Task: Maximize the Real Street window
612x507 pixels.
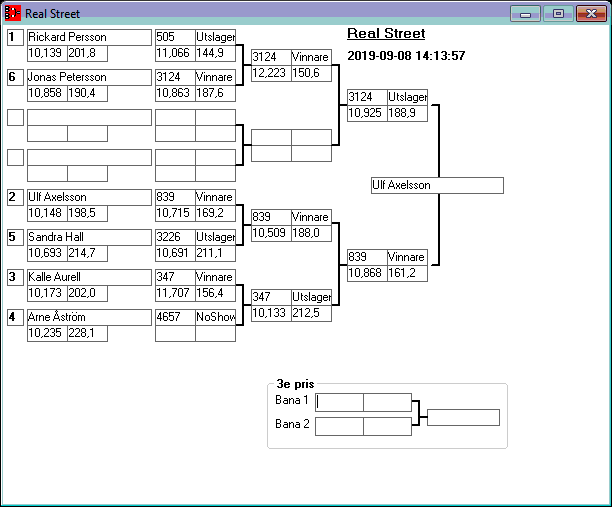Action: coord(558,14)
